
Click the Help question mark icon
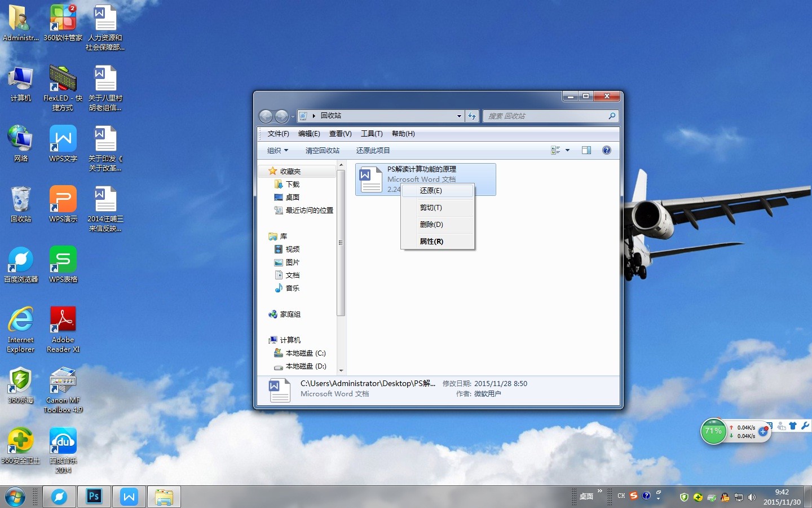pos(606,150)
